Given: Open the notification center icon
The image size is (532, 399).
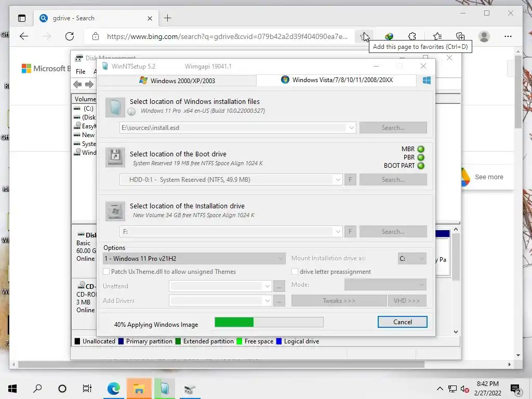Looking at the screenshot, I should 515,389.
